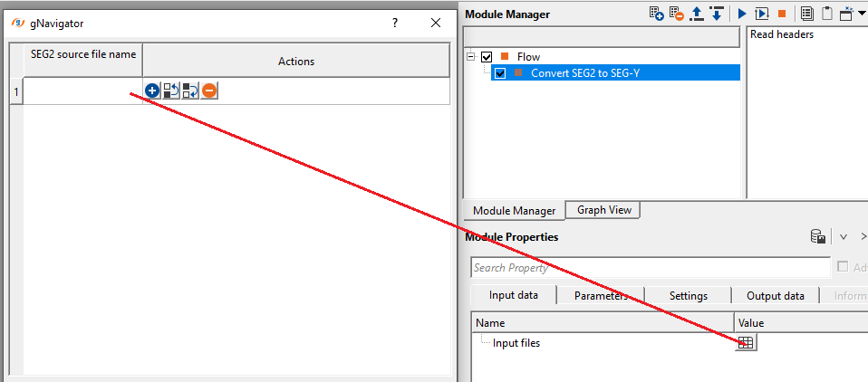This screenshot has height=382, width=868.
Task: Toggle the Flow checkbox
Action: (x=487, y=57)
